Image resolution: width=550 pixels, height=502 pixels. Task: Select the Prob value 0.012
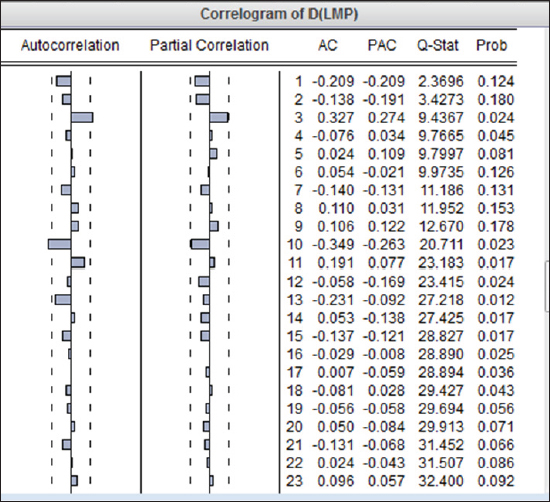496,300
